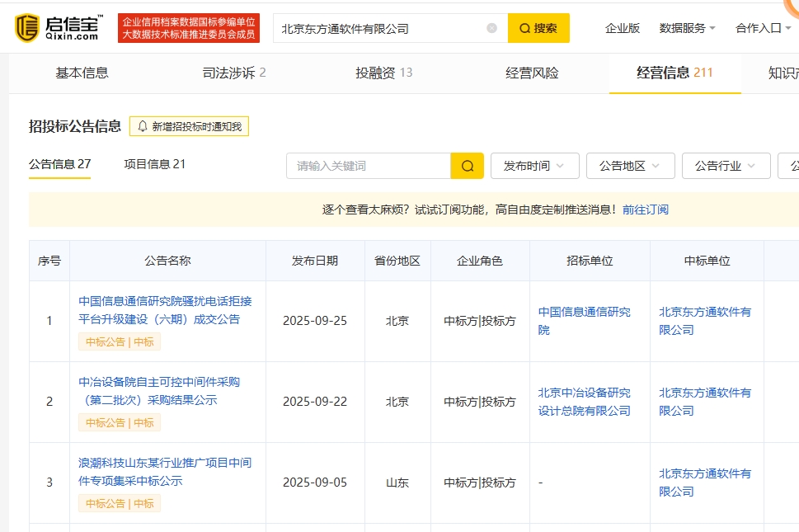Click the 中标公告 | 中标 tag in row 1

[x=120, y=342]
